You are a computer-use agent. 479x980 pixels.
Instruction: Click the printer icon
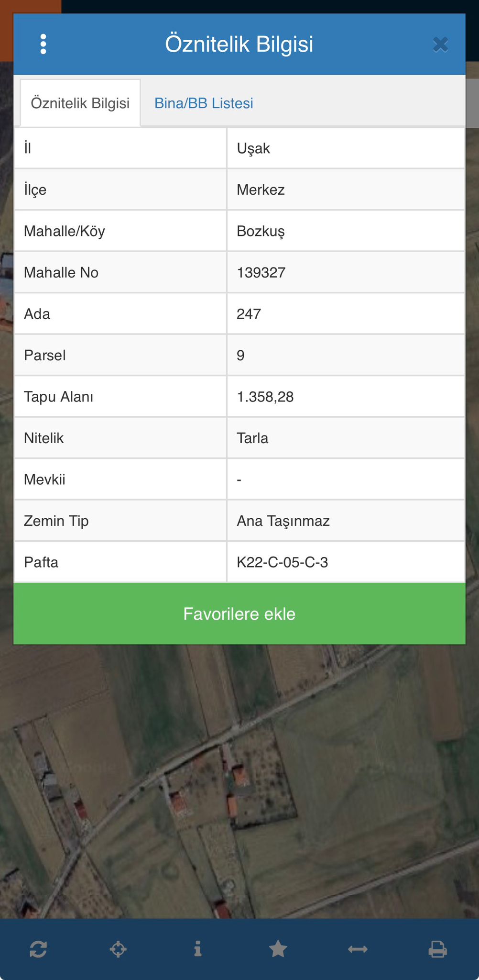[x=437, y=949]
